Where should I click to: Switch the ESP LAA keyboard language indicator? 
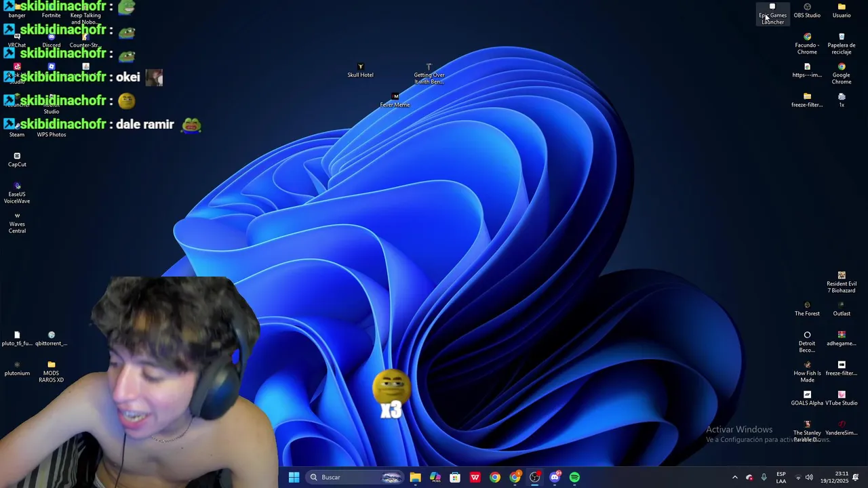coord(781,477)
